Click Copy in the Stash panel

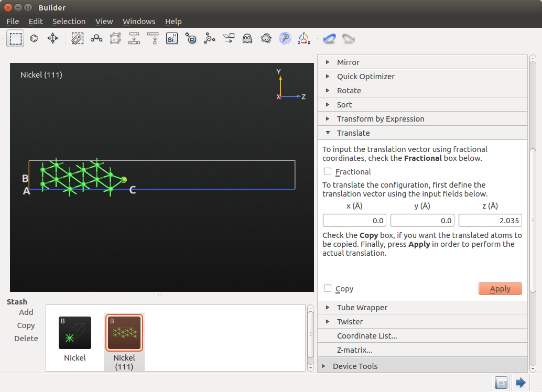[26, 325]
